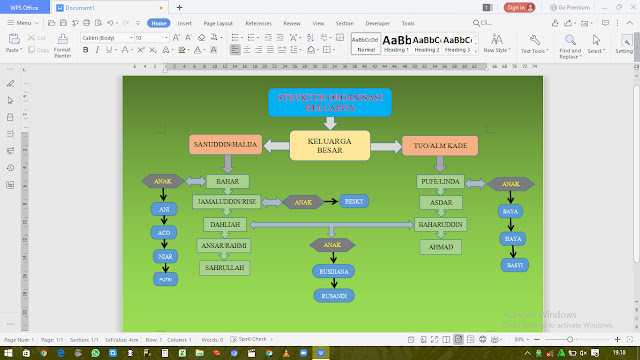Click the Text Tools wrench icon
This screenshot has width=640, height=360.
click(x=535, y=40)
